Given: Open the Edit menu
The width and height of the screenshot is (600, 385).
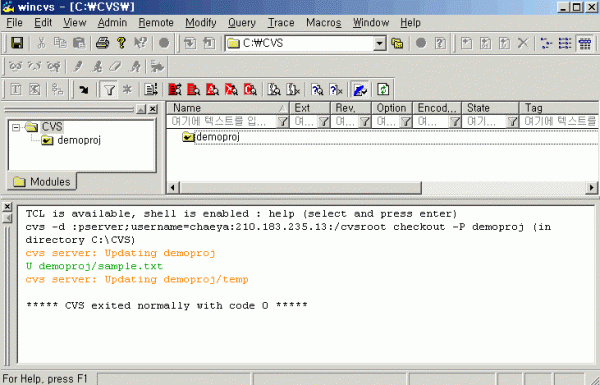Looking at the screenshot, I should pyautogui.click(x=43, y=23).
